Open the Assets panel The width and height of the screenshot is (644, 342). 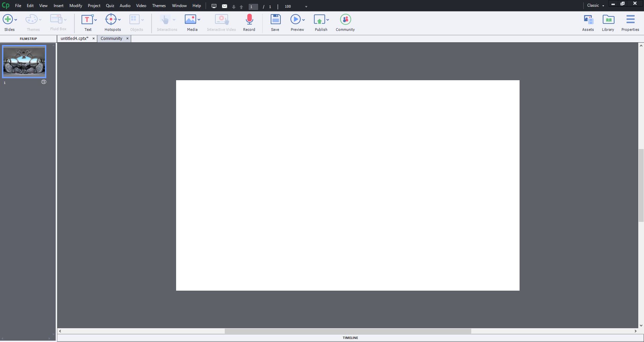click(588, 20)
